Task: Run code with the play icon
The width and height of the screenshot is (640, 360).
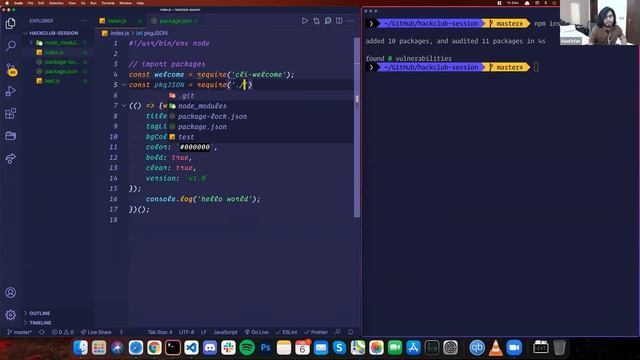Action: 304,21
